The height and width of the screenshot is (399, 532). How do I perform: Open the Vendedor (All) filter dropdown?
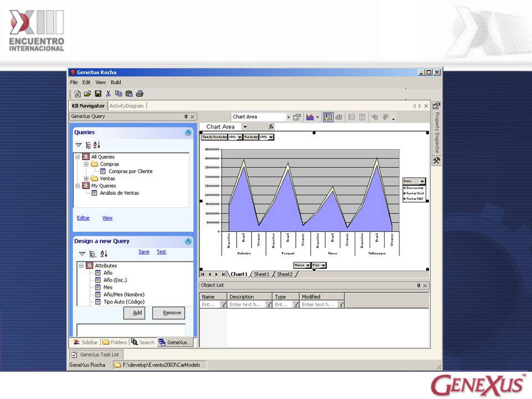click(271, 137)
